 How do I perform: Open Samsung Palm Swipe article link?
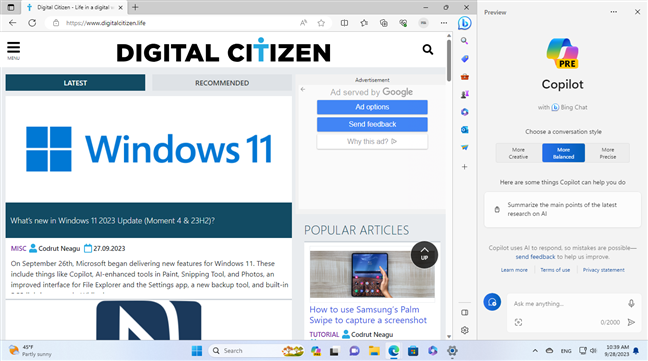368,315
